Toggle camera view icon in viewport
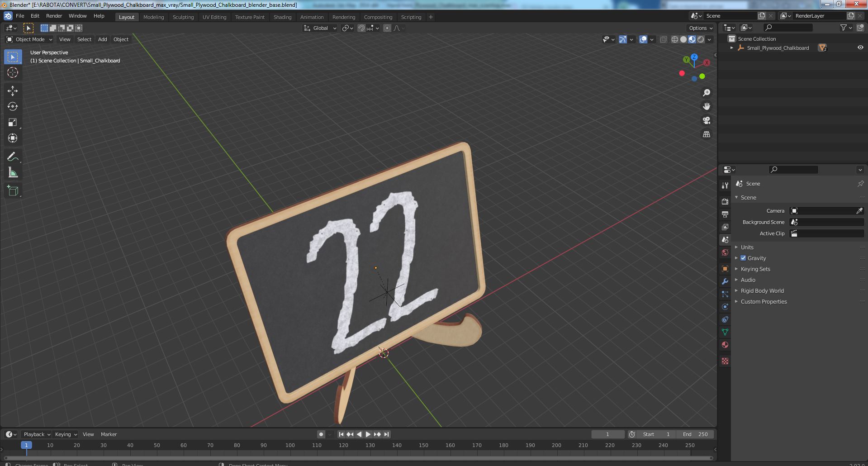This screenshot has width=868, height=466. coord(707,120)
